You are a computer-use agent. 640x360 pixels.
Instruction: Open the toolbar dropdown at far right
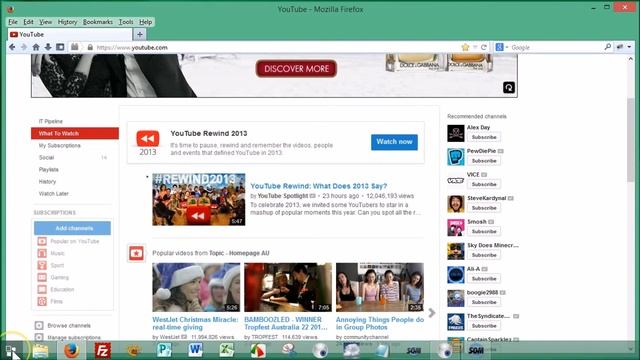(629, 47)
